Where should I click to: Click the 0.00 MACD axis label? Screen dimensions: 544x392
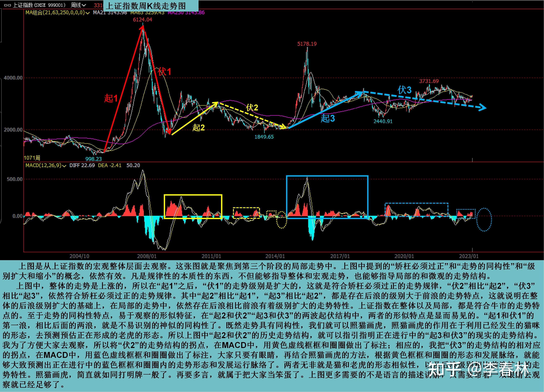click(17, 216)
